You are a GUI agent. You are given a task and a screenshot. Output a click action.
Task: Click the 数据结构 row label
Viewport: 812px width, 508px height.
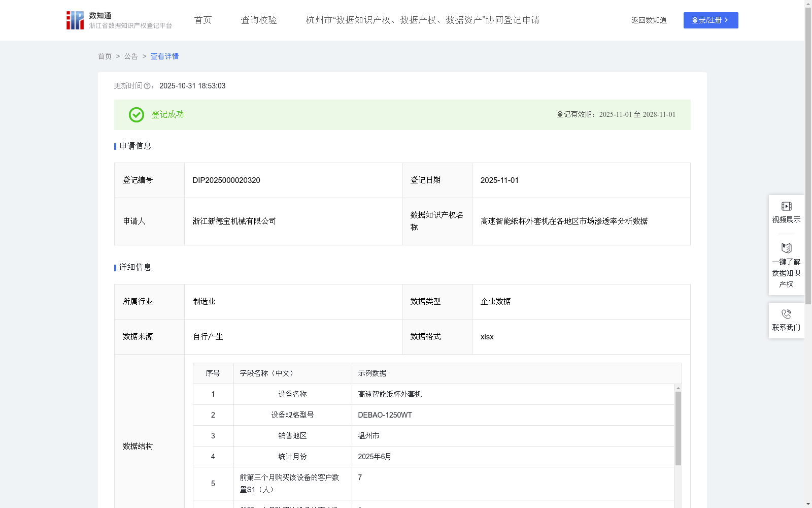138,447
